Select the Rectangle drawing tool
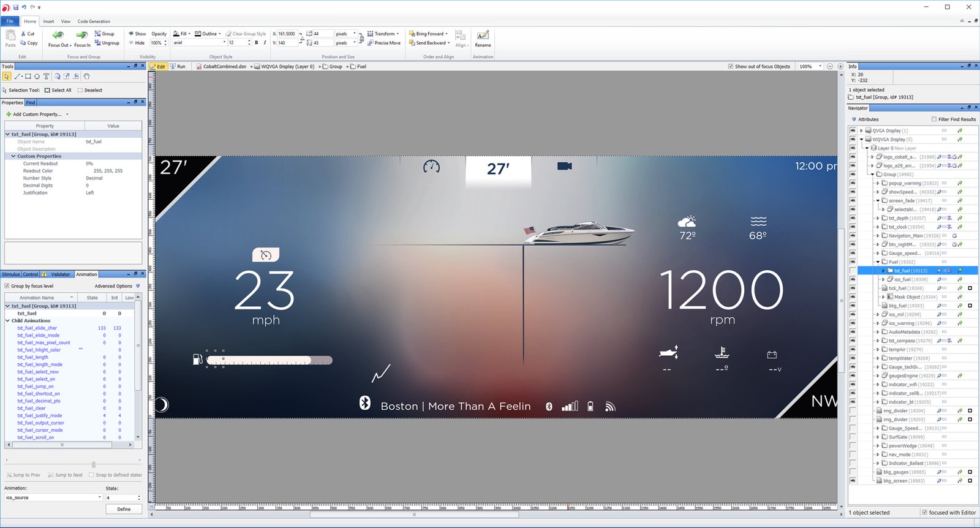The width and height of the screenshot is (980, 528). 28,77
